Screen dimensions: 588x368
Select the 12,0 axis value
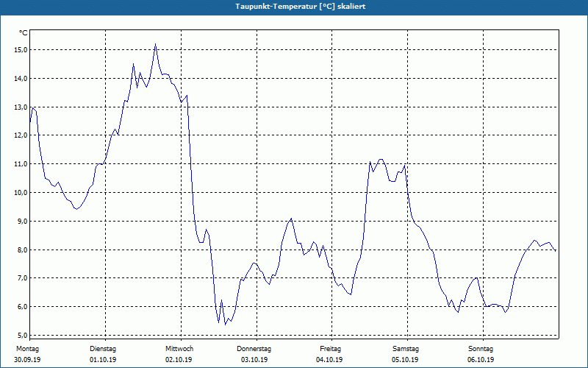[x=21, y=135]
